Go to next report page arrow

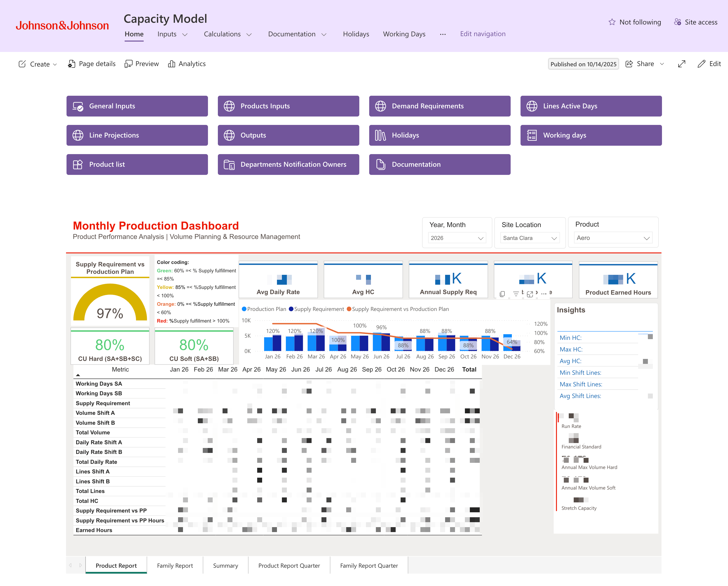coord(80,565)
